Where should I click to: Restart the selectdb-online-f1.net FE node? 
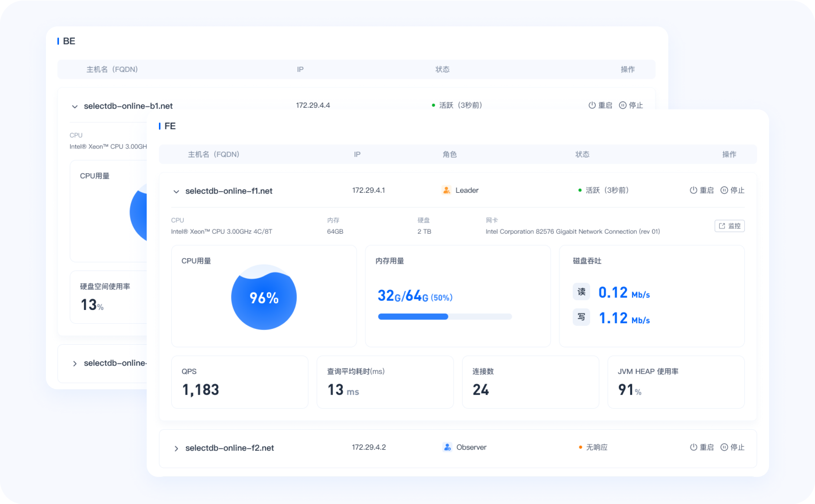(702, 190)
